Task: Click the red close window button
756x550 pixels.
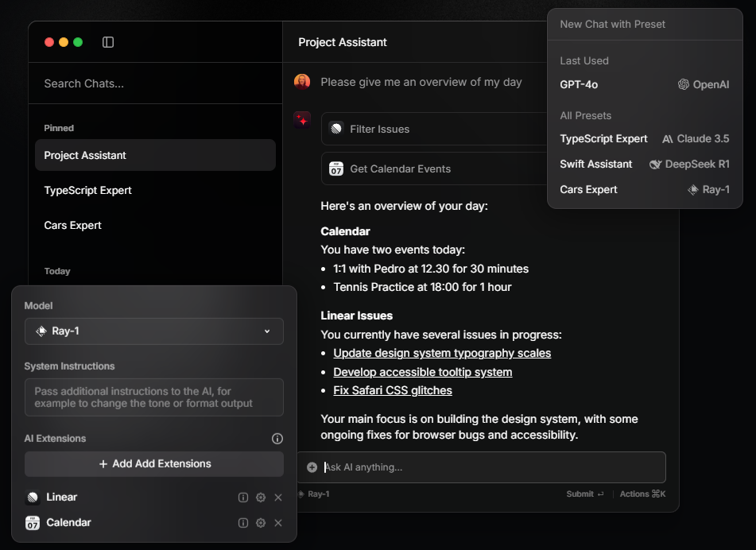Action: (x=48, y=42)
